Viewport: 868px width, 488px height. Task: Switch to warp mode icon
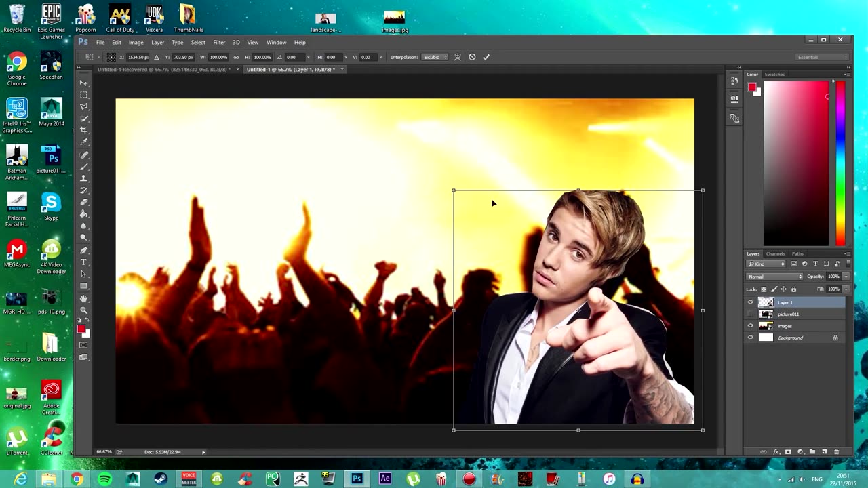(457, 57)
